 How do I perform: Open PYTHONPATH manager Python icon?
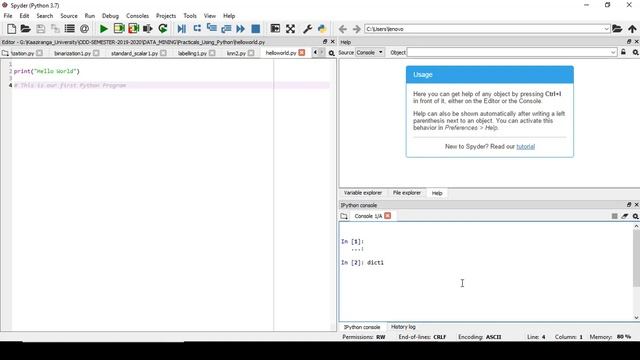pyautogui.click(x=322, y=29)
